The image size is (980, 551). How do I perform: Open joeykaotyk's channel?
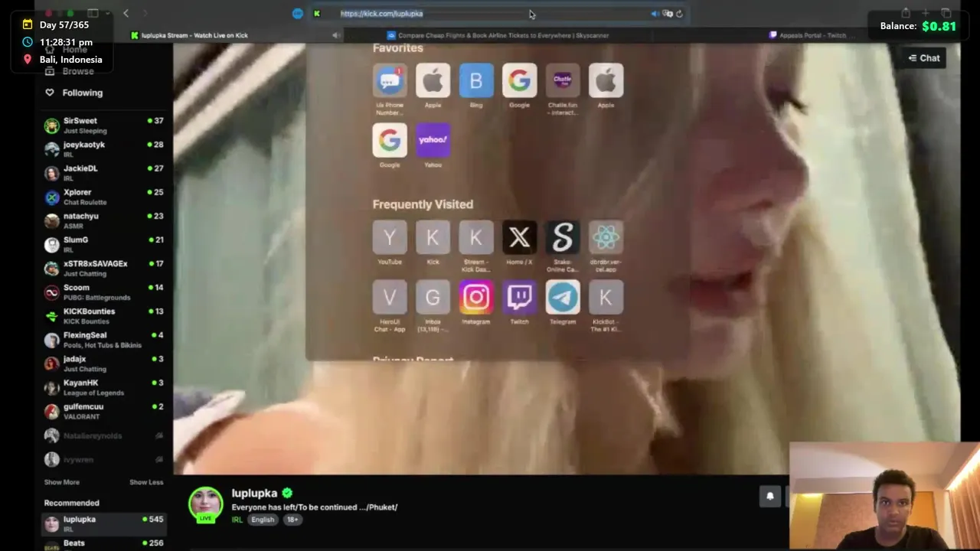coord(104,149)
